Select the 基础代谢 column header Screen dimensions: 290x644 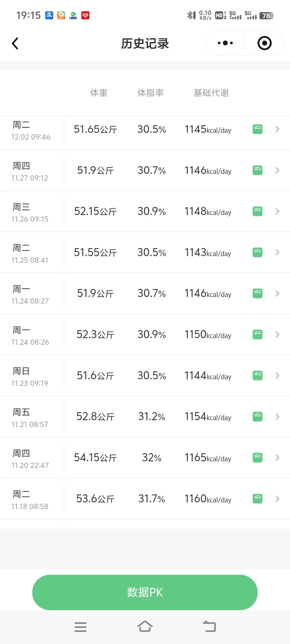pos(211,93)
